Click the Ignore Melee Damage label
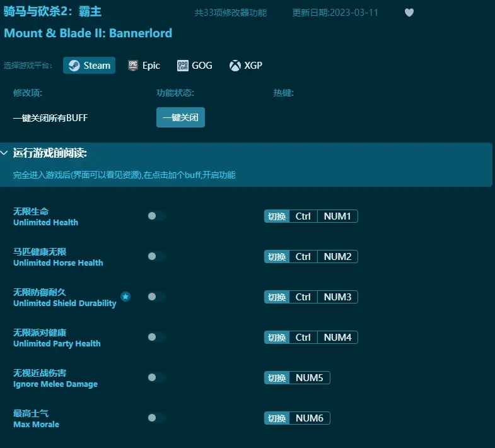This screenshot has width=495, height=448. pyautogui.click(x=55, y=384)
